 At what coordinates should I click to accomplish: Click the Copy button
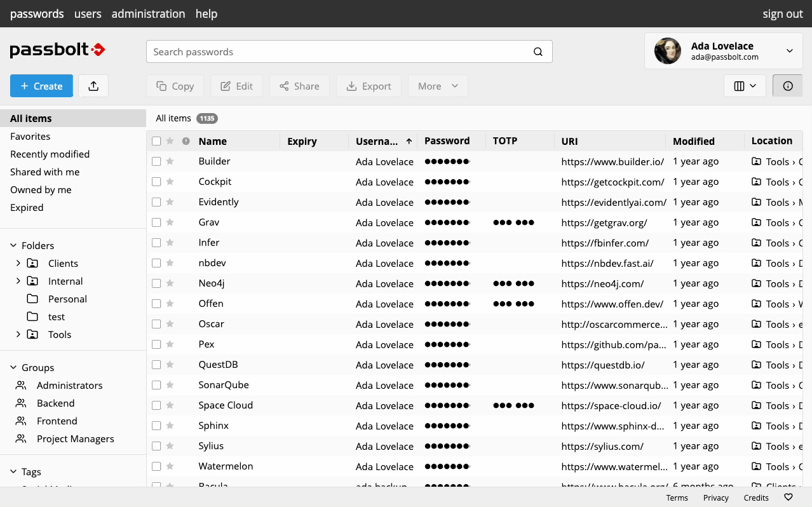click(x=175, y=86)
